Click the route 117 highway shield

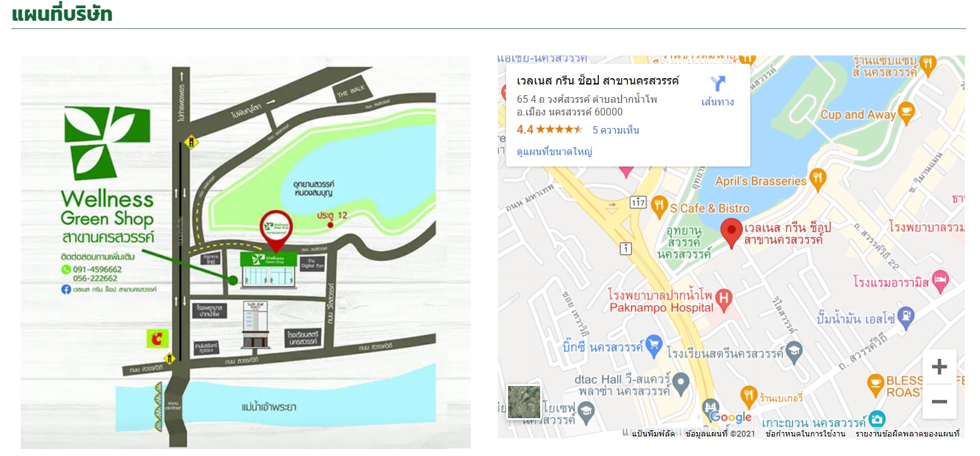point(637,203)
